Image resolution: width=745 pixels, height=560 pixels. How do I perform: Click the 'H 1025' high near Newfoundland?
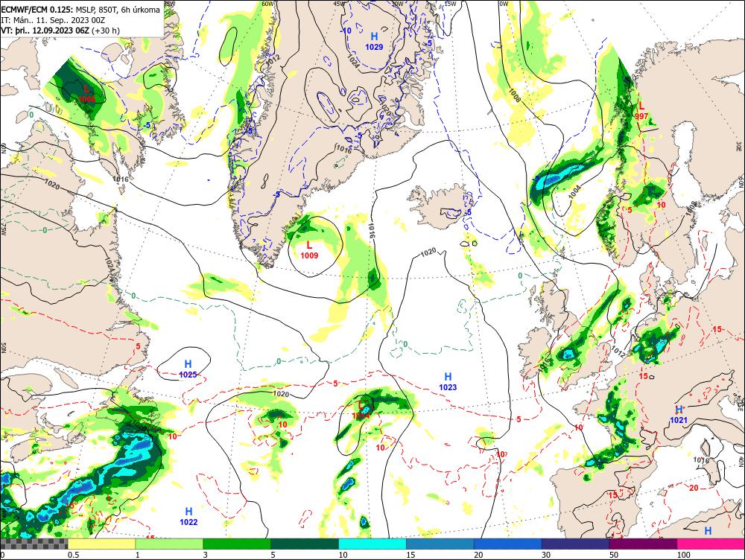[188, 369]
